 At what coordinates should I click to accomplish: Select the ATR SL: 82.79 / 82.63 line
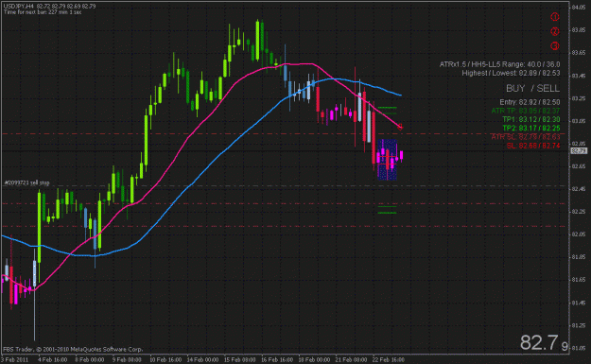(x=526, y=137)
